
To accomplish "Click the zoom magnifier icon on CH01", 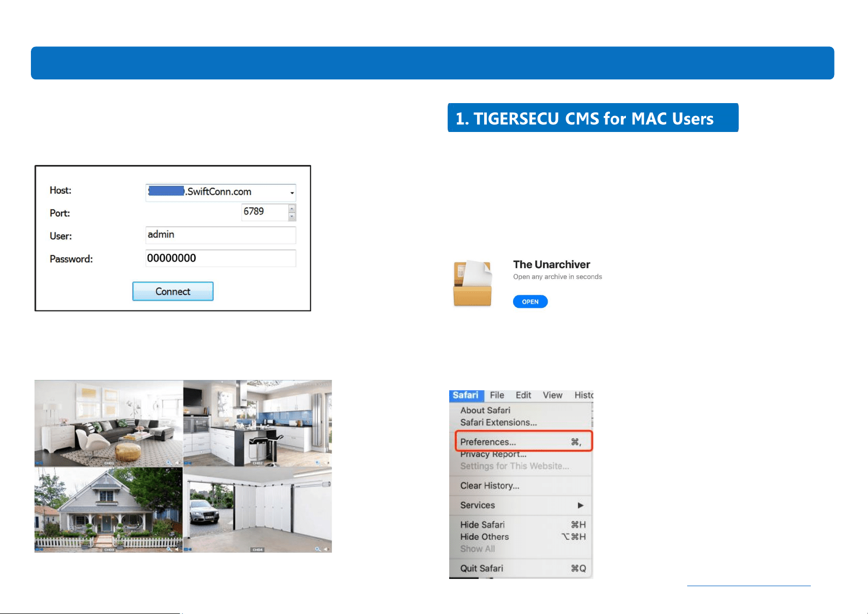I will point(169,463).
